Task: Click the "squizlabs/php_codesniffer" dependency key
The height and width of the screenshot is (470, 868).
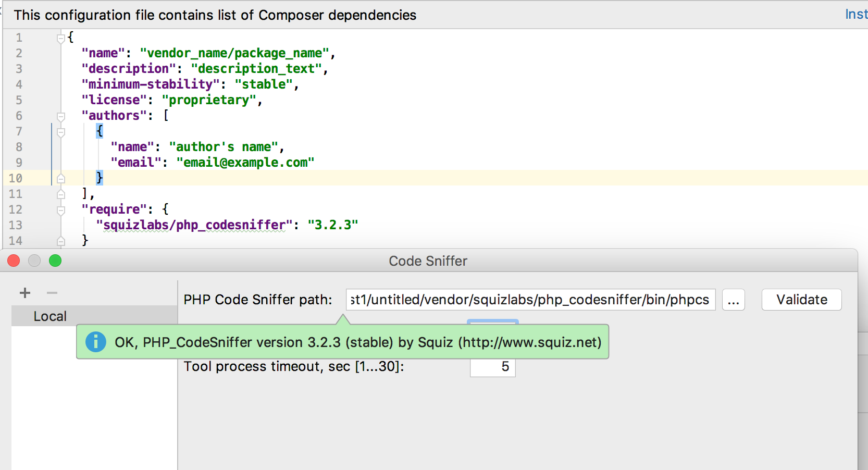Action: (194, 225)
